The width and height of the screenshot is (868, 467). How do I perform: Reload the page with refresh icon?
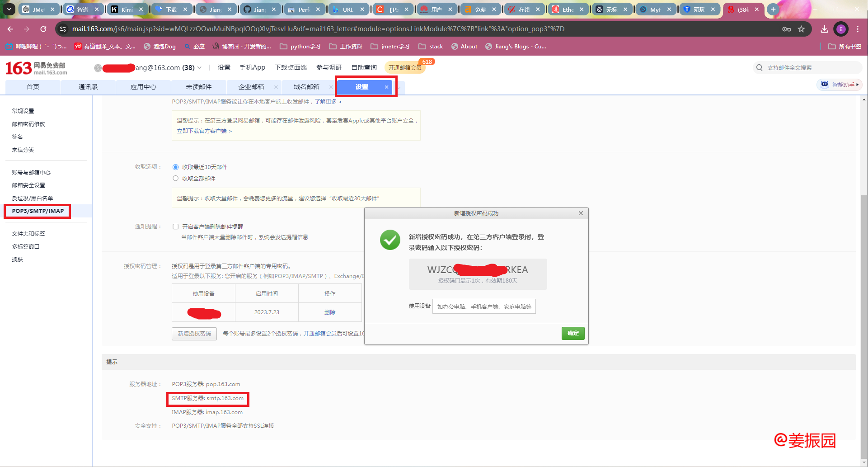tap(43, 29)
